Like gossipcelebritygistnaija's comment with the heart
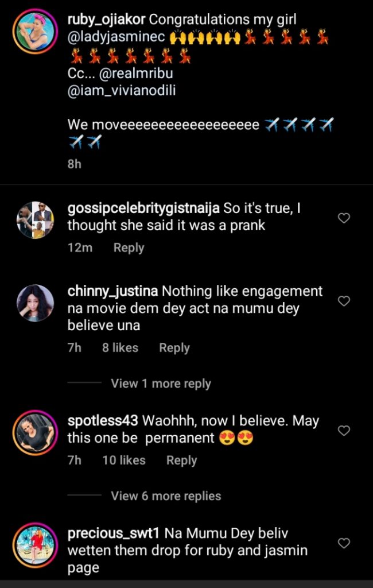 pos(344,218)
